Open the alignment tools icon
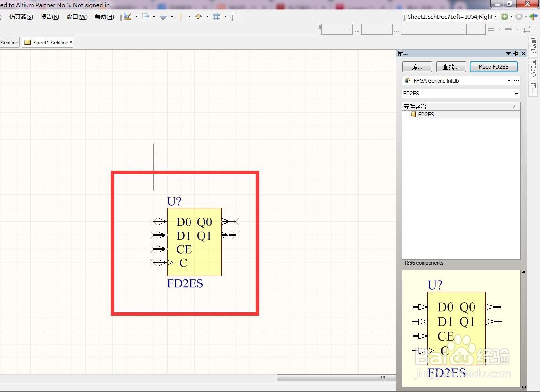This screenshot has width=540, height=392. tap(146, 16)
